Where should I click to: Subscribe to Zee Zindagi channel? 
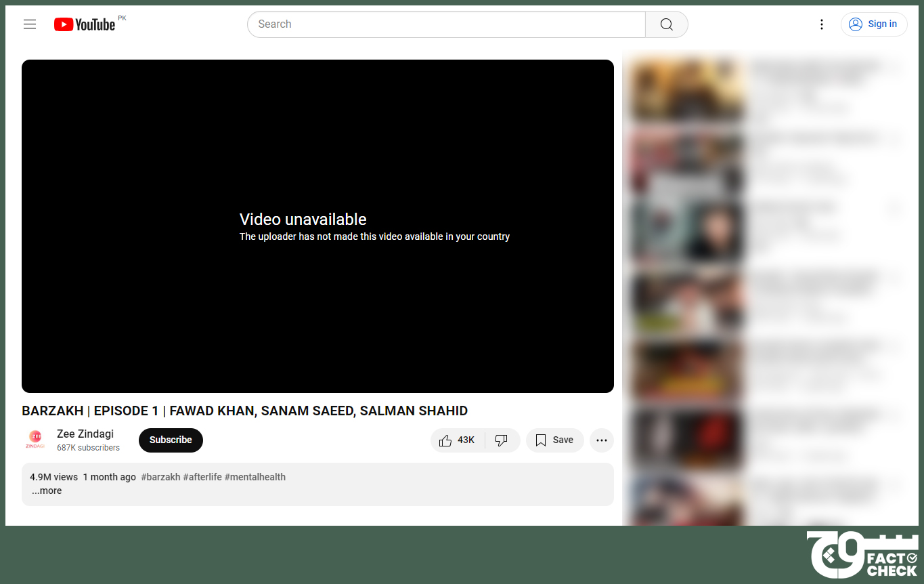pyautogui.click(x=171, y=440)
